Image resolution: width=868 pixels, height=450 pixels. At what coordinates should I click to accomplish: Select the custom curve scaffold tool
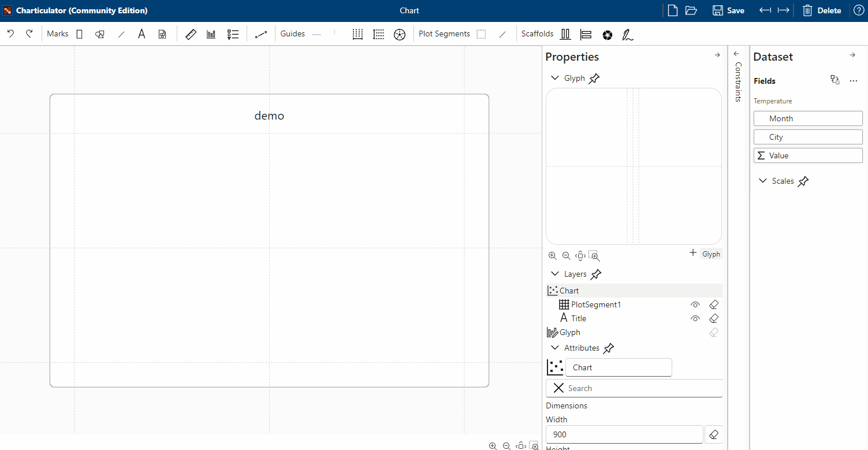pyautogui.click(x=628, y=34)
